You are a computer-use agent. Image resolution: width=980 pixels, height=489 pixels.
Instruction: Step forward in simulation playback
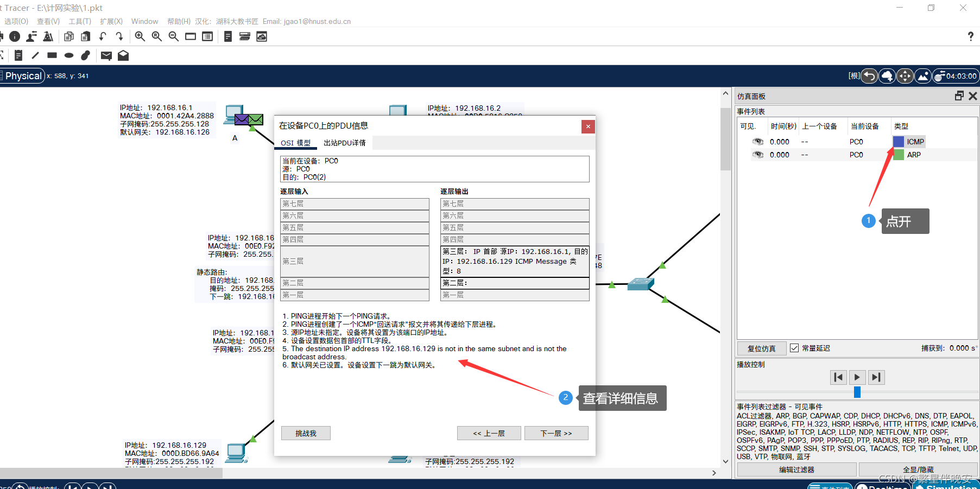click(876, 377)
